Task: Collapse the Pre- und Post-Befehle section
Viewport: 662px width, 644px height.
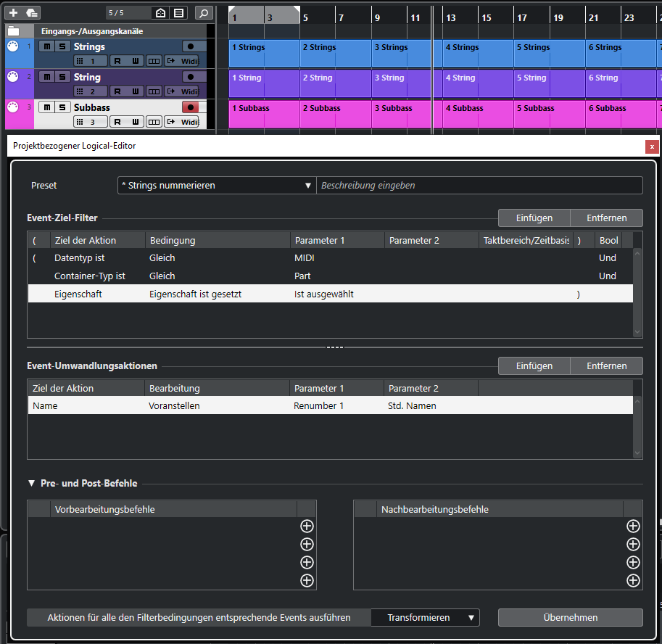Action: (31, 483)
